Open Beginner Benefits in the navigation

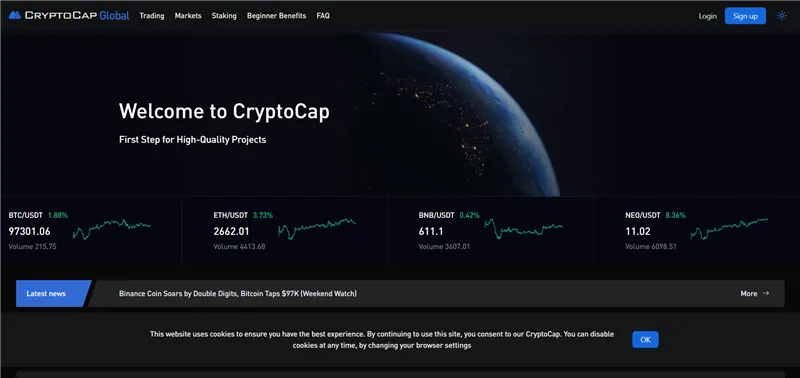(277, 16)
